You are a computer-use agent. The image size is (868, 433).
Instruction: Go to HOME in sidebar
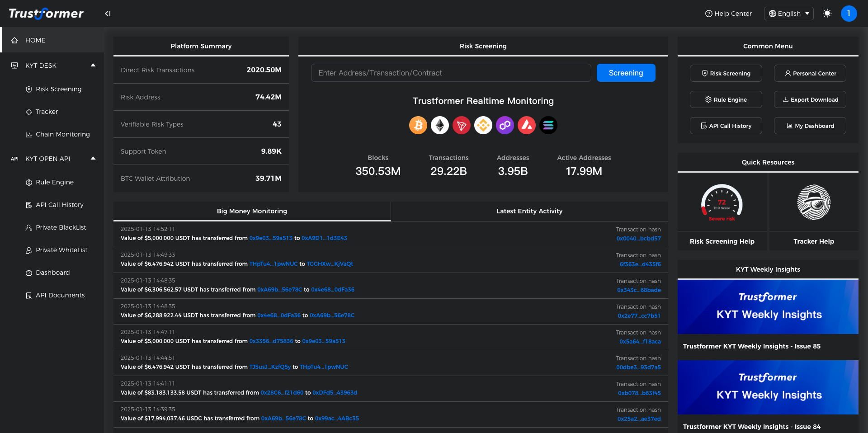[52, 40]
